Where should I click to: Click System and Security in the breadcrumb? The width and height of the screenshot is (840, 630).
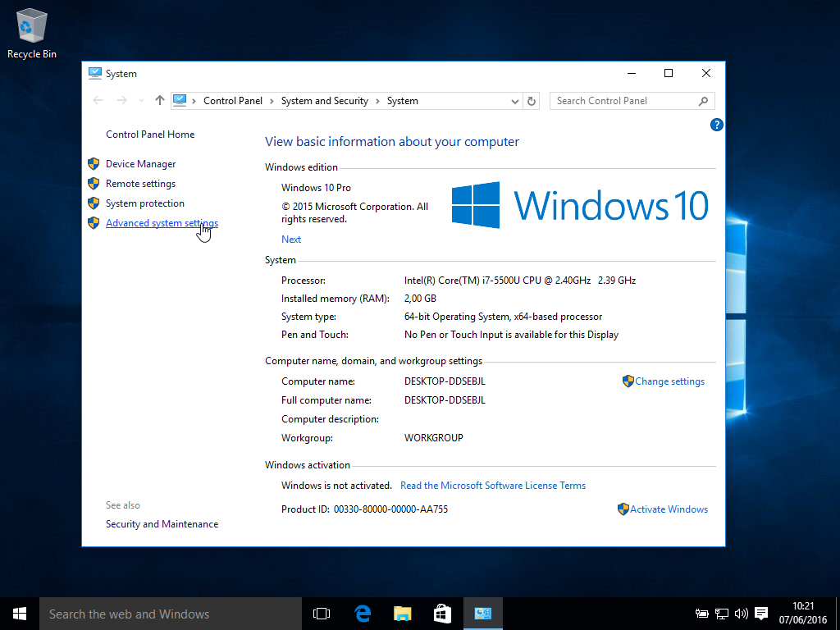[325, 101]
